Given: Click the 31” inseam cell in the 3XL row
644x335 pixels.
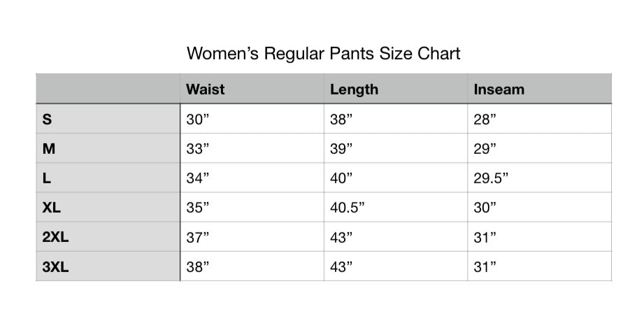Looking at the screenshot, I should (485, 266).
